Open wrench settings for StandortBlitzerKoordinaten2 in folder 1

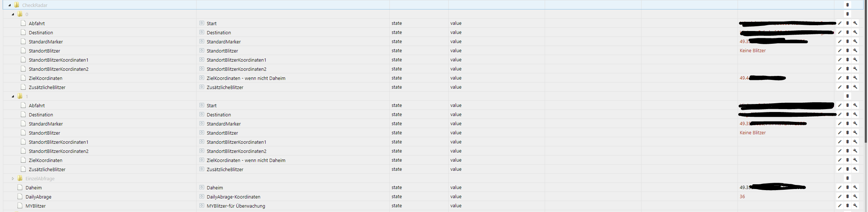click(x=855, y=151)
